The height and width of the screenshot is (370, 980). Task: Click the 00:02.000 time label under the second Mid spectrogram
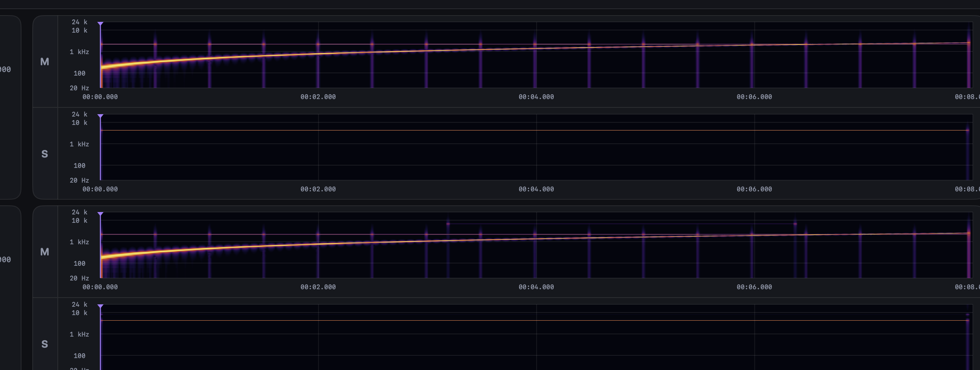pyautogui.click(x=318, y=287)
